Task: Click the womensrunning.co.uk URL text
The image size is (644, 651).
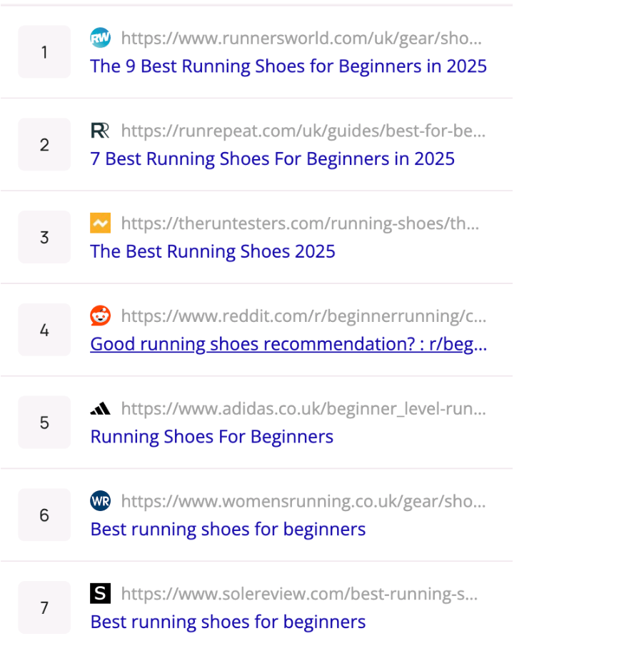Action: click(303, 501)
